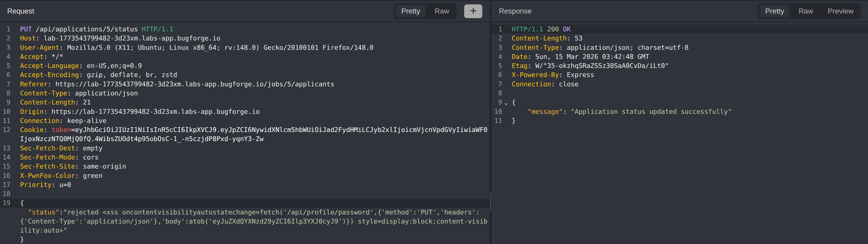
Task: Click the Origin URL on request line 10
Action: tap(155, 111)
